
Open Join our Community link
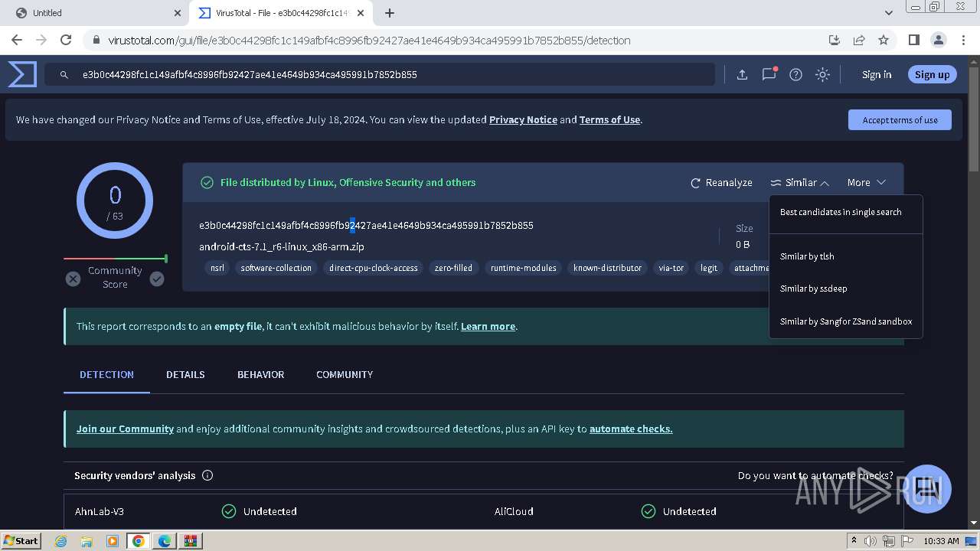coord(125,429)
